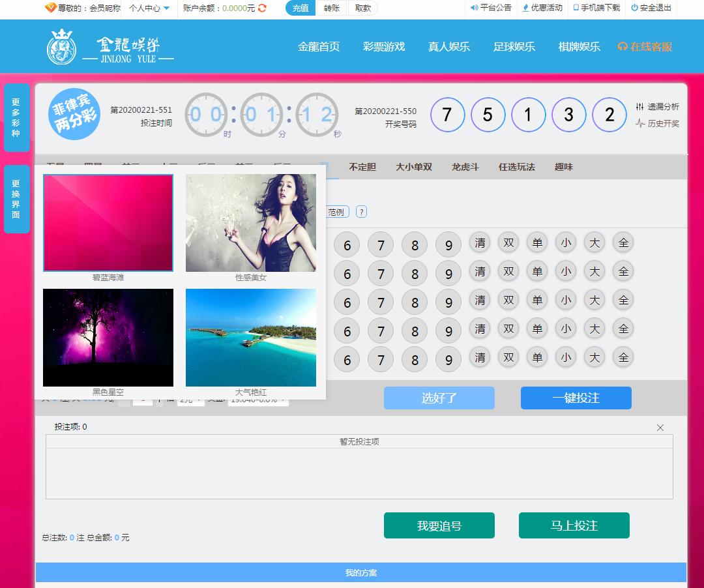
Task: Click the question mark help icon beside 范例
Action: (361, 212)
